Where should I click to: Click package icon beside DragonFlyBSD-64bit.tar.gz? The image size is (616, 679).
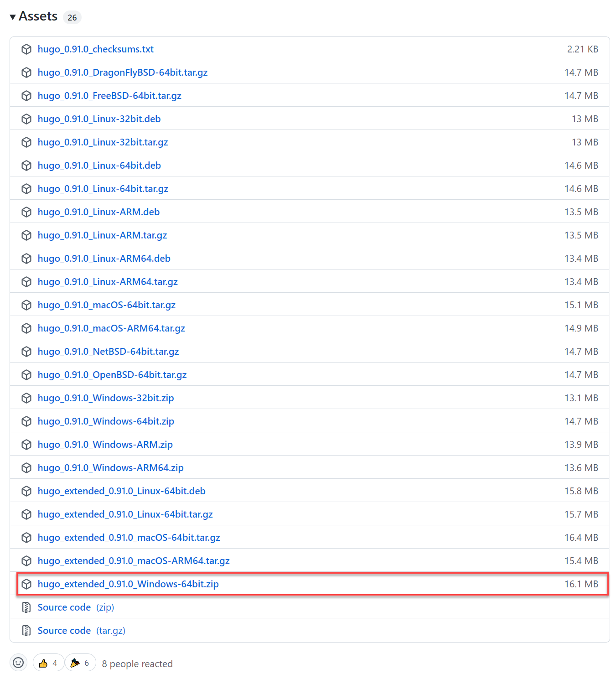[x=26, y=72]
